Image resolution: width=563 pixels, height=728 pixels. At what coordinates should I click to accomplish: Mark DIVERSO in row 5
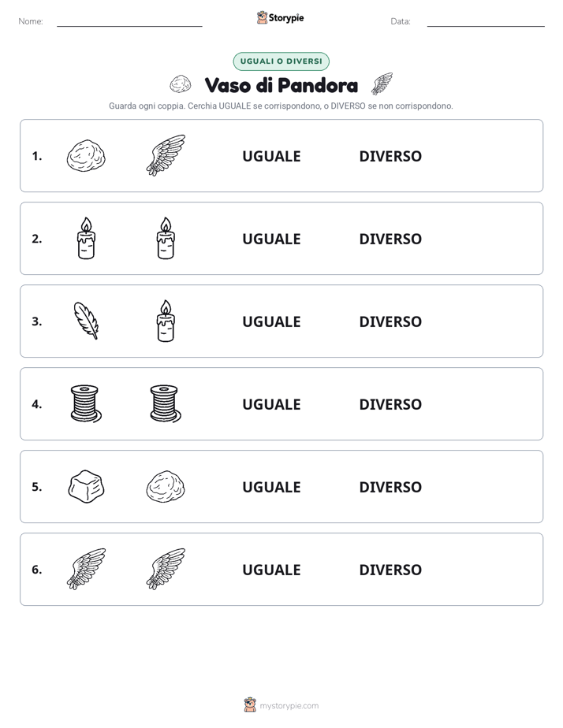click(390, 487)
